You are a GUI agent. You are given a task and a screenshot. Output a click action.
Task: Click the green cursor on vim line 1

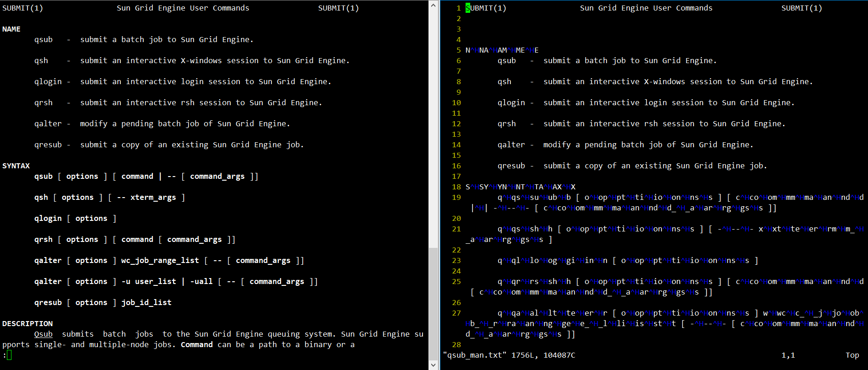pos(468,8)
